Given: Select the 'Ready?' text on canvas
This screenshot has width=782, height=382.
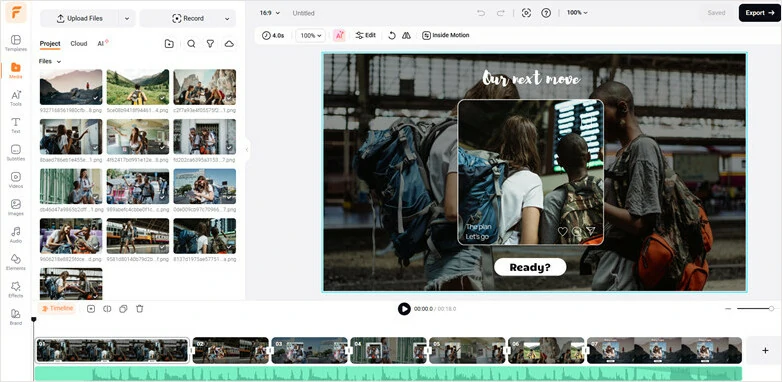Looking at the screenshot, I should pos(530,267).
